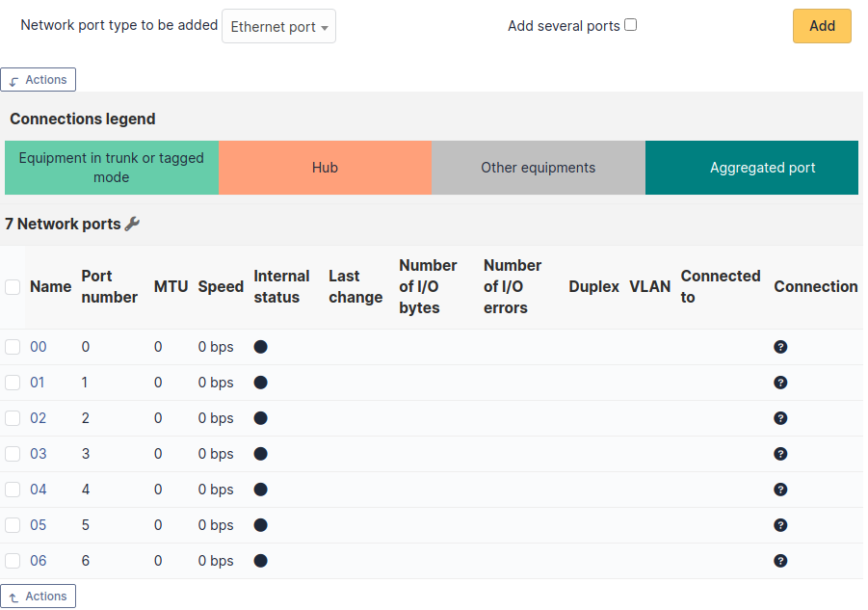Open the Ethernet port type dropdown
Viewport: 868px width, 610px height.
(x=278, y=26)
